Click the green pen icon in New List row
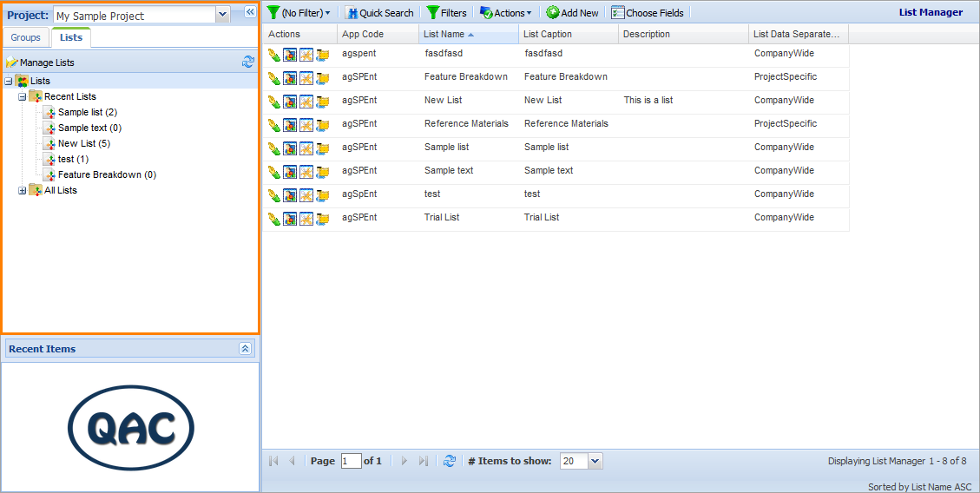This screenshot has width=980, height=493. (x=273, y=102)
